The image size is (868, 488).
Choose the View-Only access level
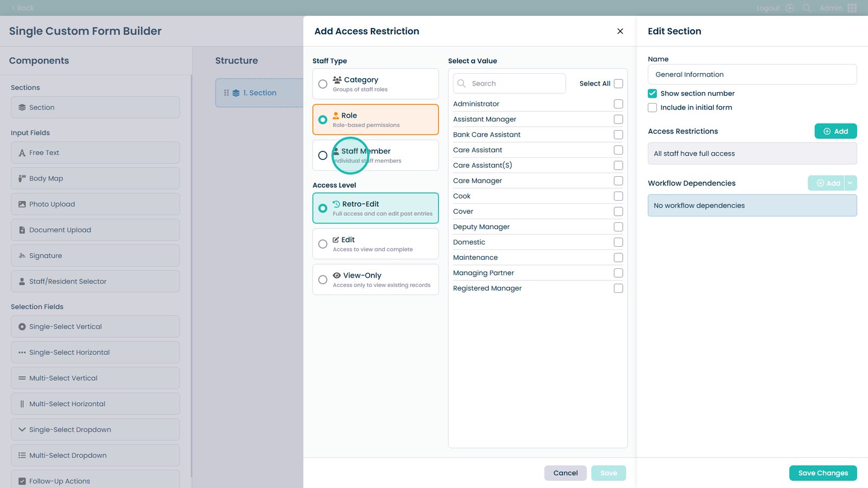(323, 280)
